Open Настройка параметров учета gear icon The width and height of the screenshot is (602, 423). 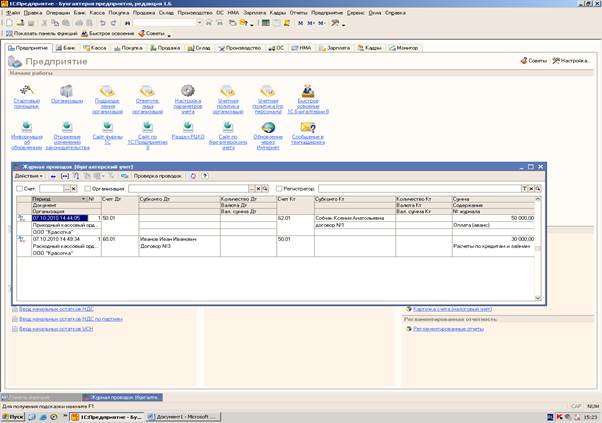click(188, 91)
